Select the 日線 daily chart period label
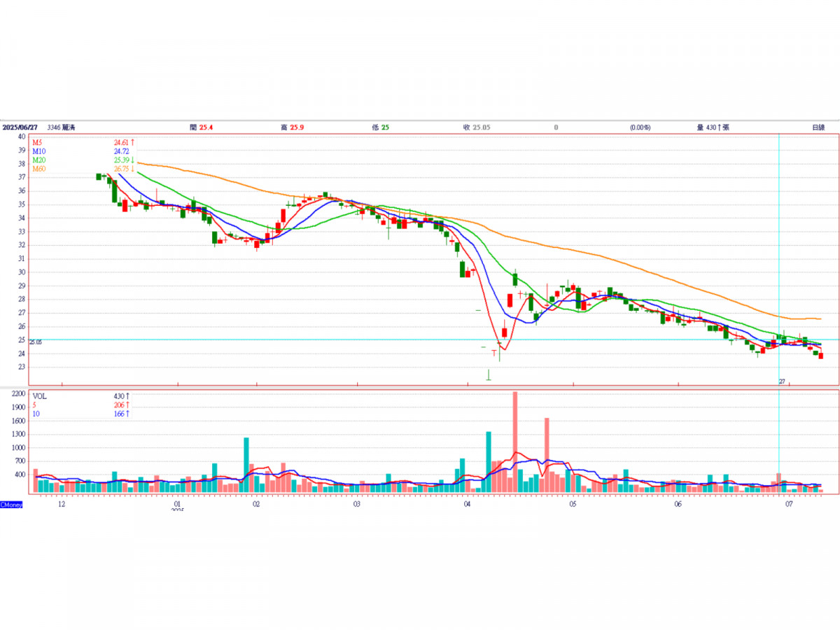This screenshot has height=630, width=840. (x=818, y=127)
